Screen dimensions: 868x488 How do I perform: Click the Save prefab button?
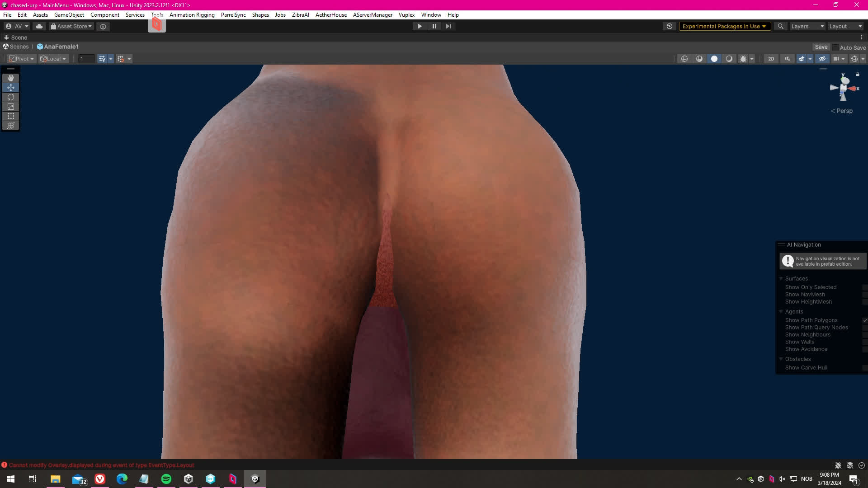pos(821,47)
